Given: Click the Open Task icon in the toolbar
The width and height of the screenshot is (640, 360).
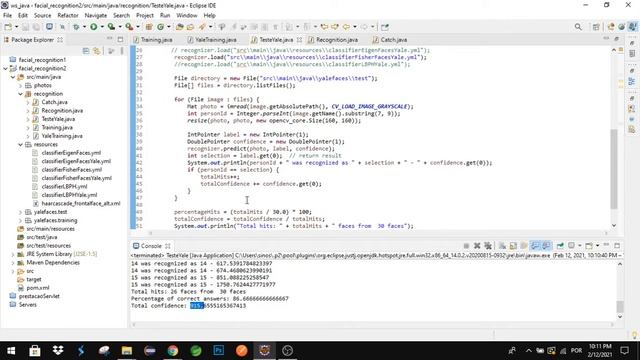Looking at the screenshot, I should click(x=191, y=27).
